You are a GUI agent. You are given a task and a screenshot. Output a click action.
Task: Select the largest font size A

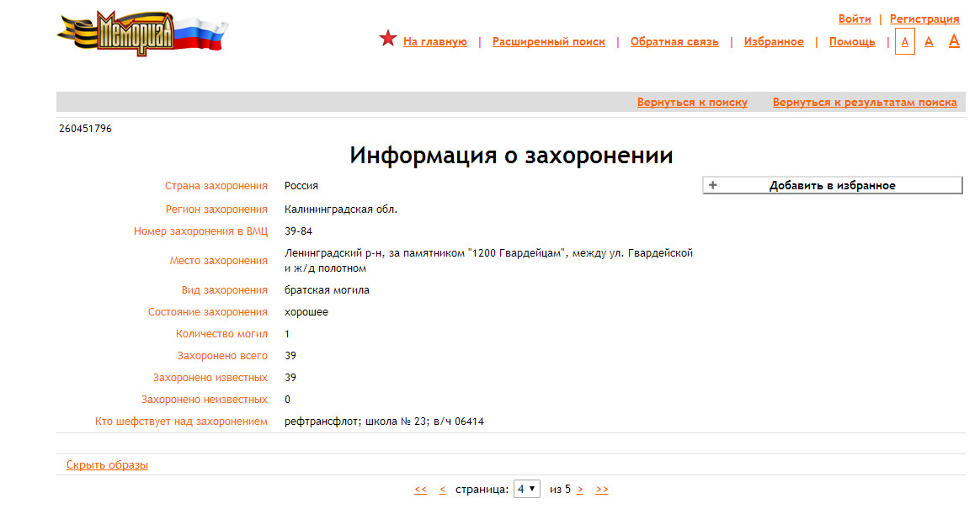[x=954, y=40]
